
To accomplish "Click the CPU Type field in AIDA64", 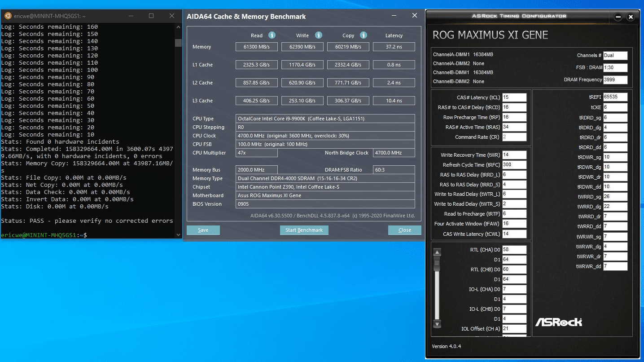I will click(x=325, y=119).
